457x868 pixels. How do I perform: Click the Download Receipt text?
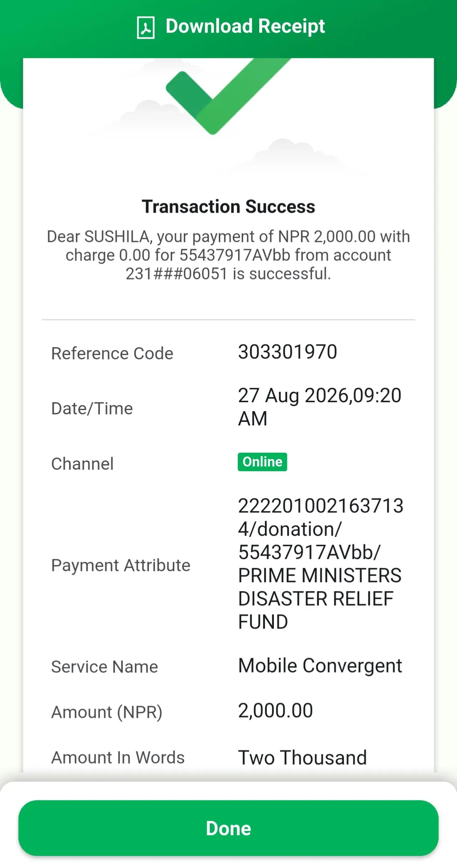point(245,26)
